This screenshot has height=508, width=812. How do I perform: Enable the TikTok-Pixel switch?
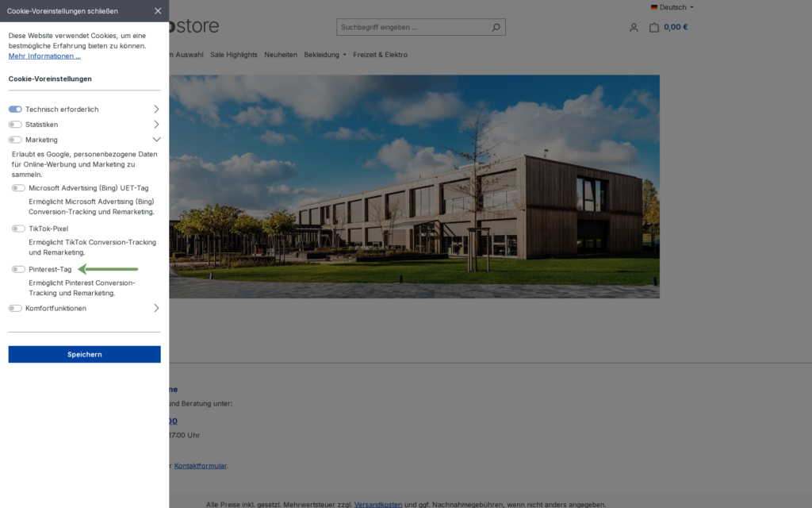pos(19,229)
